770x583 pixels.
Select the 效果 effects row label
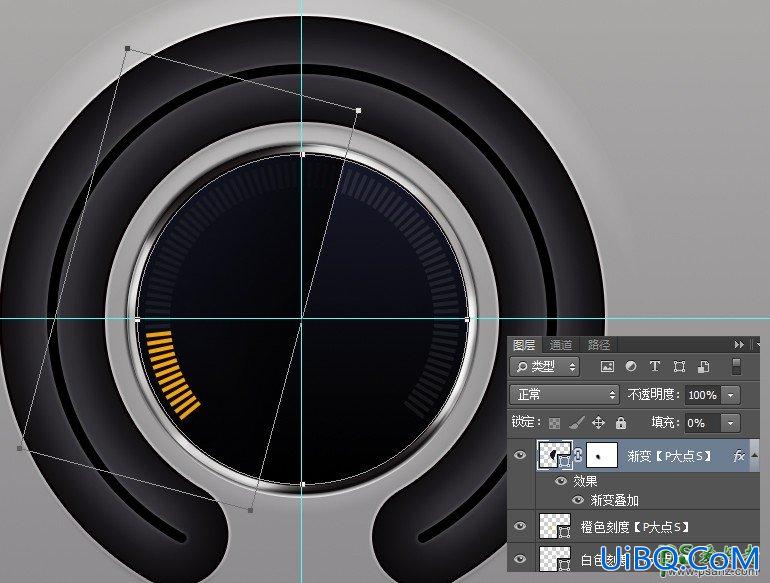tap(585, 481)
